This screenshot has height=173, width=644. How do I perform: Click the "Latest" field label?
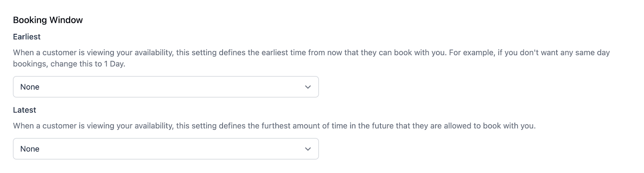pos(25,110)
